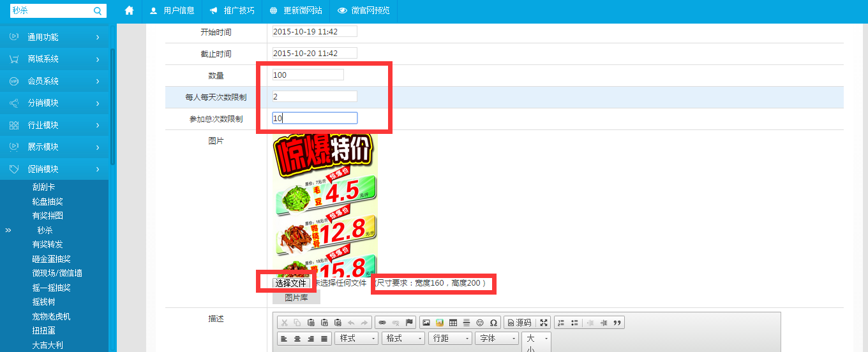
Task: Insert a smiley emoticon
Action: [x=480, y=323]
